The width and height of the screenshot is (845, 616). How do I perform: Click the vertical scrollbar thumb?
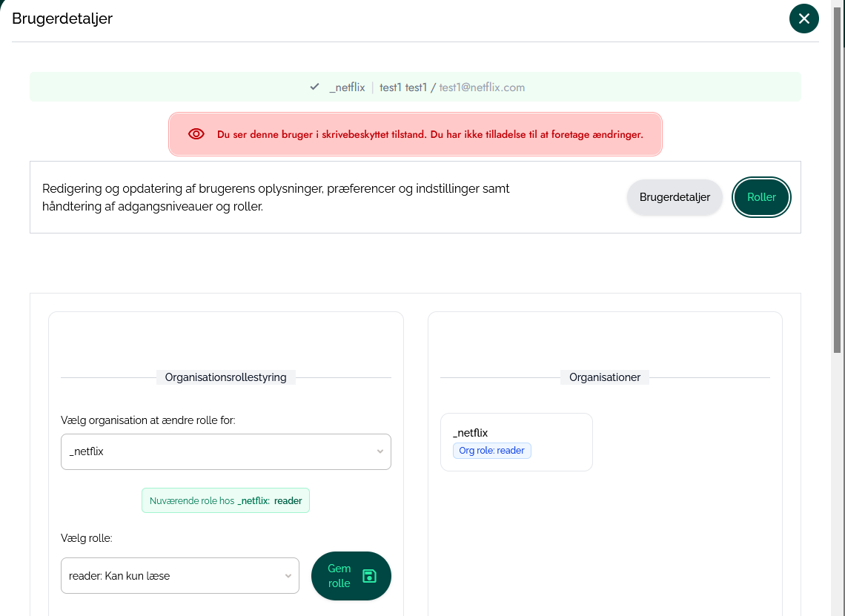[837, 178]
